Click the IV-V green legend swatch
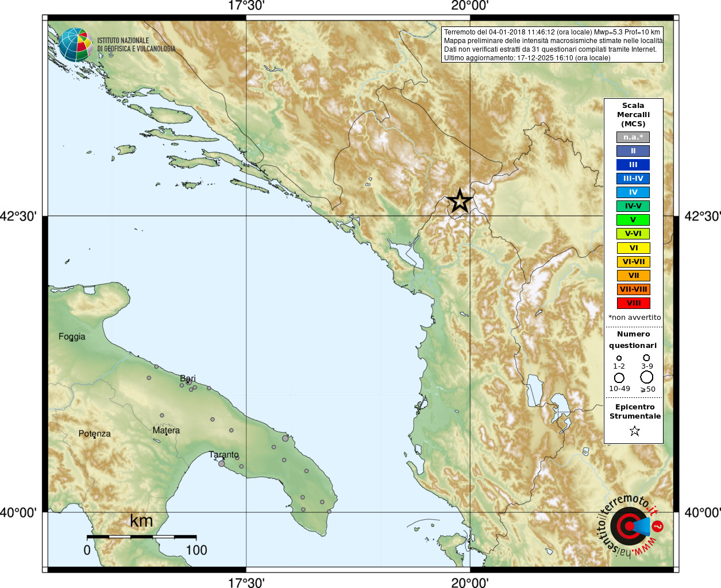This screenshot has width=721, height=588. point(633,206)
